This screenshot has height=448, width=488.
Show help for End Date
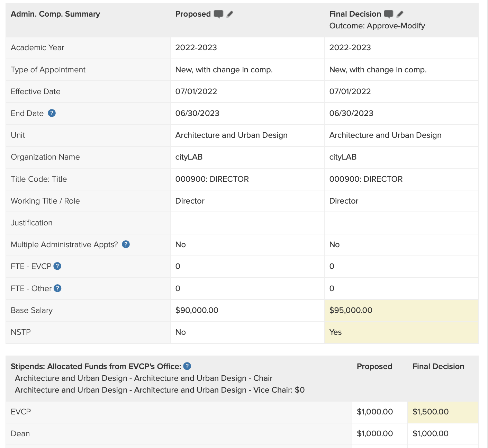coord(52,113)
